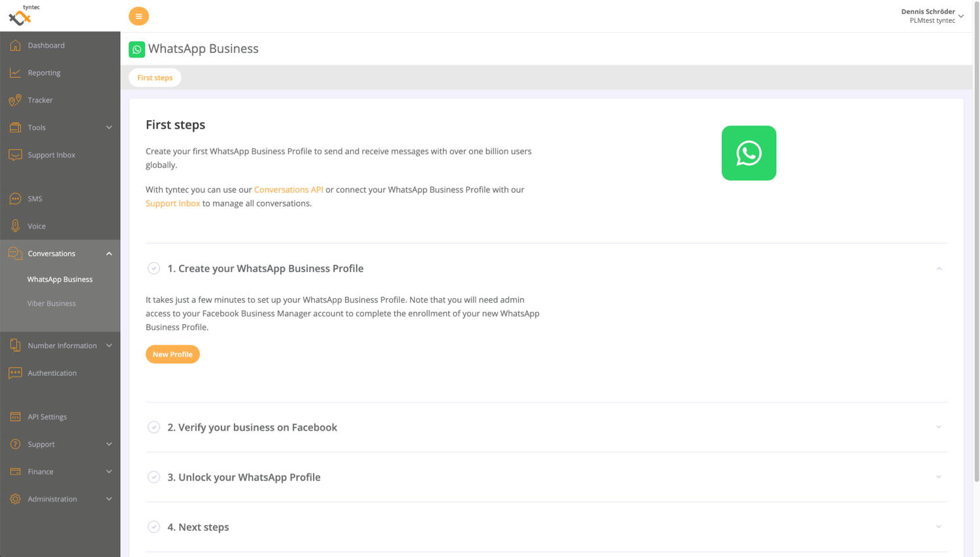Screen dimensions: 980x557
Task: Click the Dashboard house icon
Action: (x=15, y=45)
